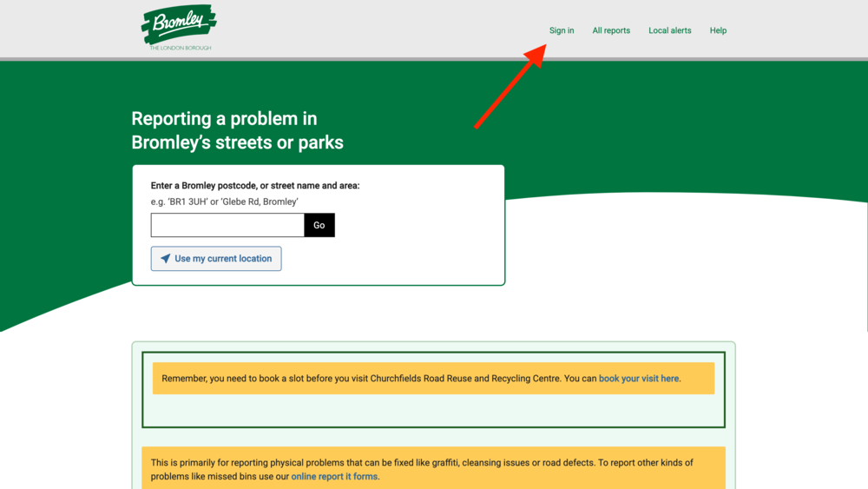The image size is (868, 489).
Task: Click Use my current location button
Action: pos(216,259)
